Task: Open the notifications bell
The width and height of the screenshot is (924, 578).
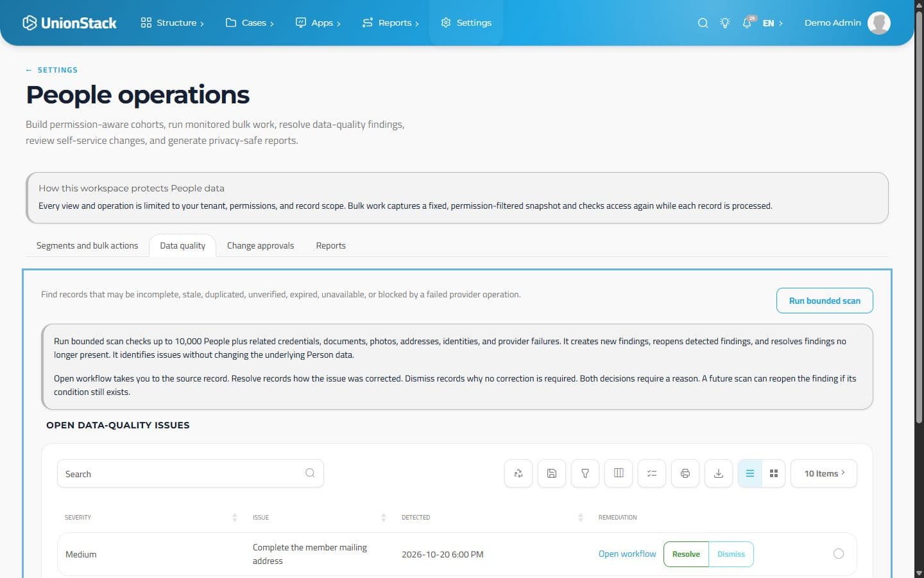Action: pyautogui.click(x=748, y=23)
